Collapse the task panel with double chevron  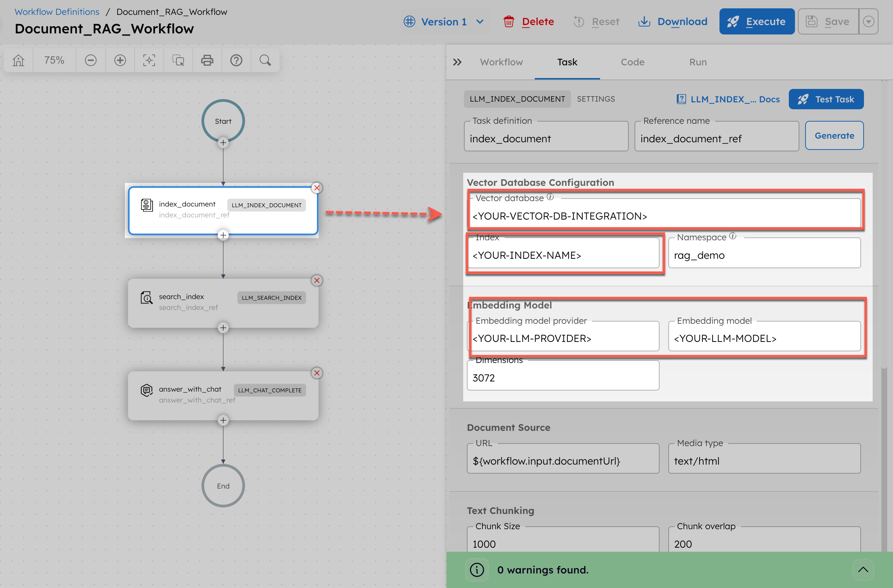pyautogui.click(x=457, y=62)
